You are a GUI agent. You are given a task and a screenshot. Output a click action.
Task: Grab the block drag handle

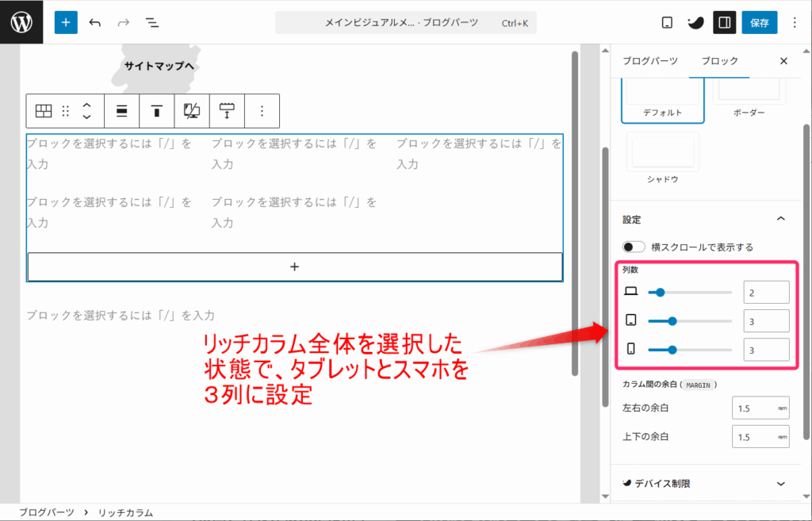click(65, 111)
